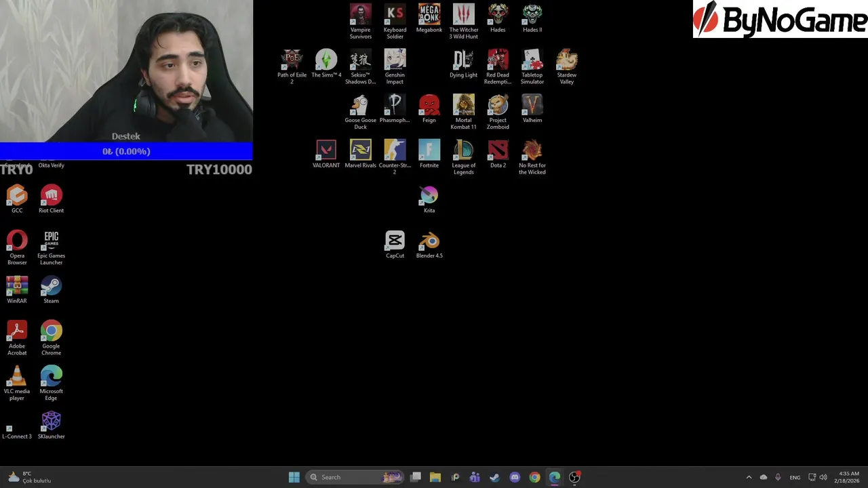Click the taskbar Search box
Image resolution: width=868 pixels, height=488 pixels.
click(355, 477)
